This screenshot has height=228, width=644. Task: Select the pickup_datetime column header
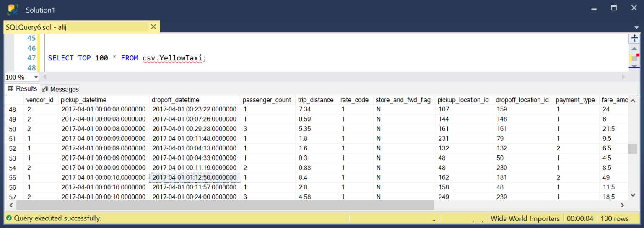[x=83, y=100]
